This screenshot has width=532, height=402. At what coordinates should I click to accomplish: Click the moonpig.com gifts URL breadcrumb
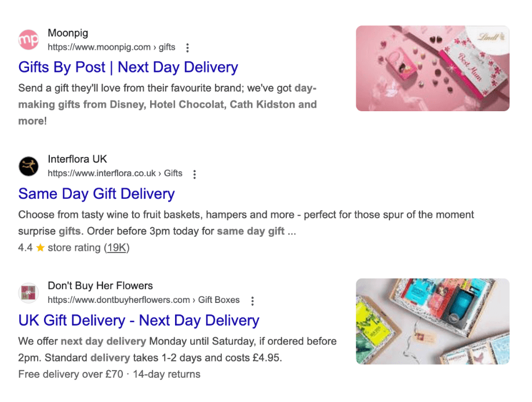coord(112,47)
